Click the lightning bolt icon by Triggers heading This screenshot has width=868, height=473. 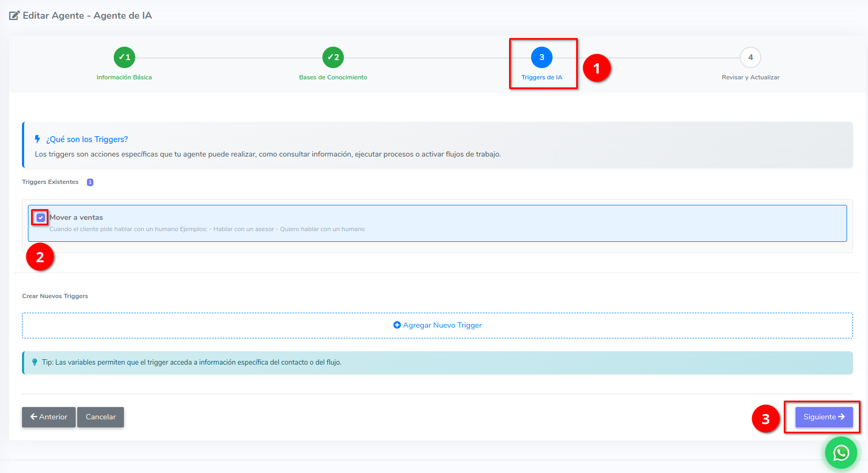[38, 139]
